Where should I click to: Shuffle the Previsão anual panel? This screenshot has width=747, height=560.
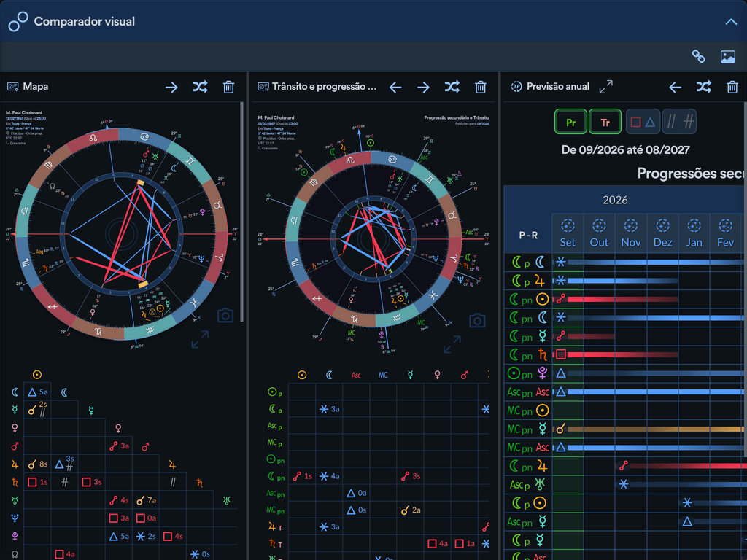(704, 87)
